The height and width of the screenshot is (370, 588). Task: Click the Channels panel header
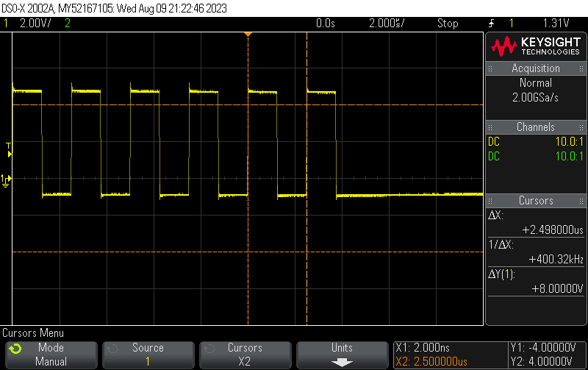(536, 127)
